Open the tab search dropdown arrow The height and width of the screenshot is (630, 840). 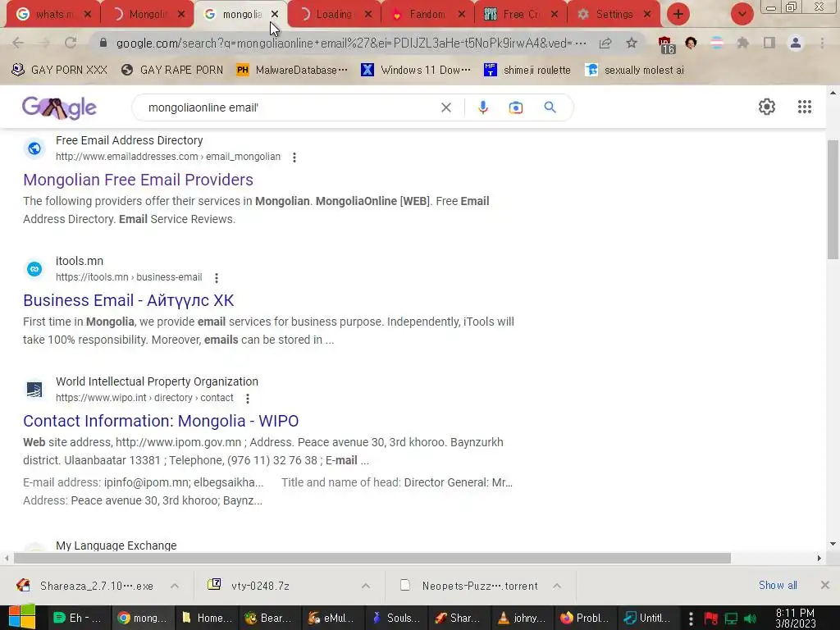pyautogui.click(x=742, y=14)
